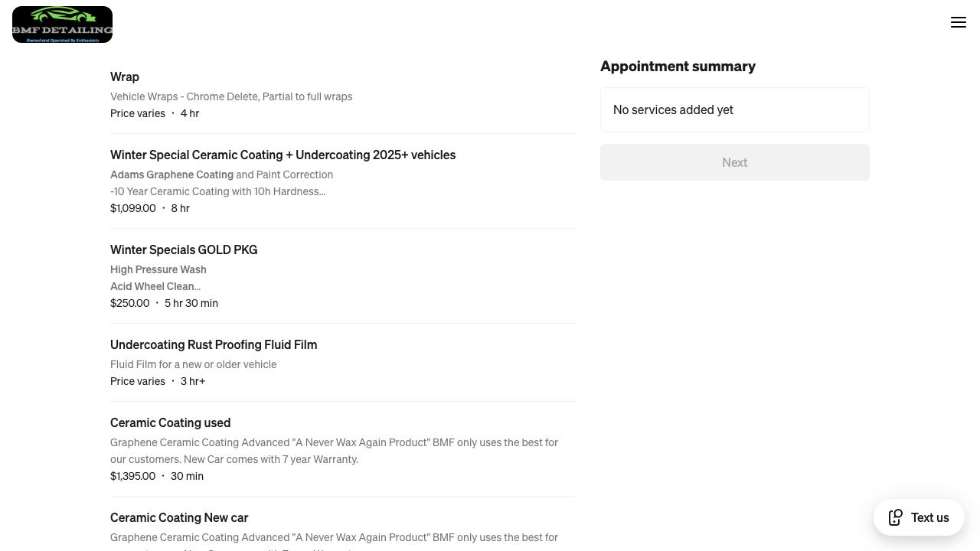Click the BMF Detailing logo

tap(62, 24)
